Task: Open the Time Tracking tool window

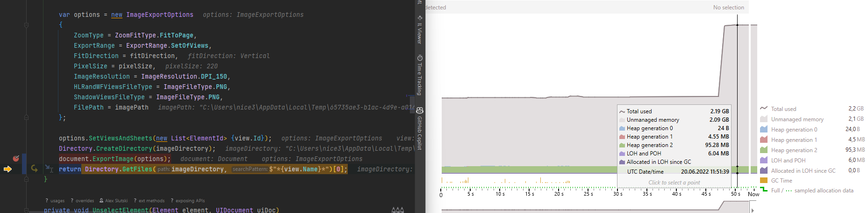Action: coord(420,76)
